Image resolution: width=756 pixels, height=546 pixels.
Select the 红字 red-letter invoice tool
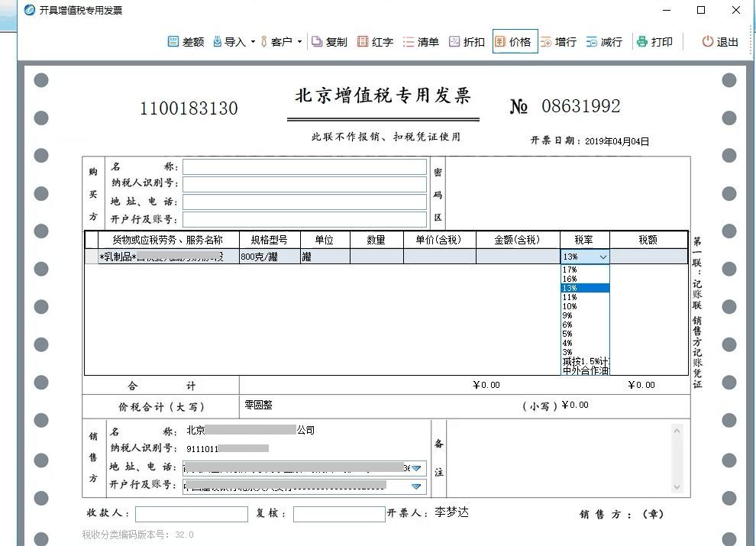[x=375, y=42]
